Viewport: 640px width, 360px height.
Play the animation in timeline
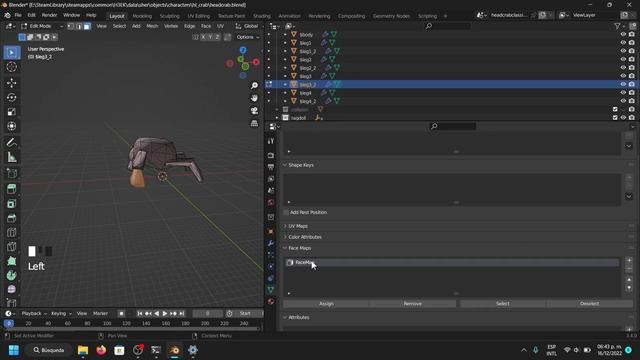pos(164,313)
